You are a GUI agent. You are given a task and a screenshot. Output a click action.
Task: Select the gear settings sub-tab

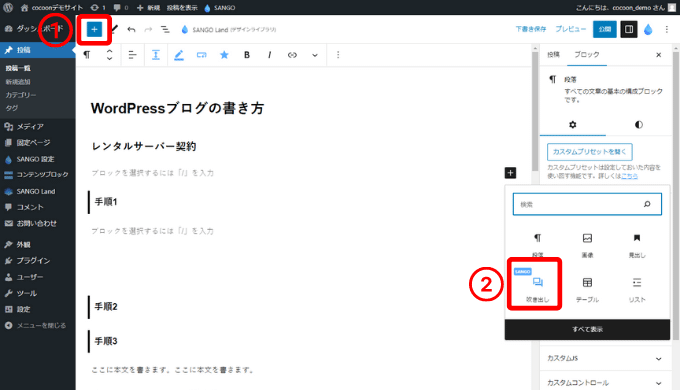click(x=572, y=125)
